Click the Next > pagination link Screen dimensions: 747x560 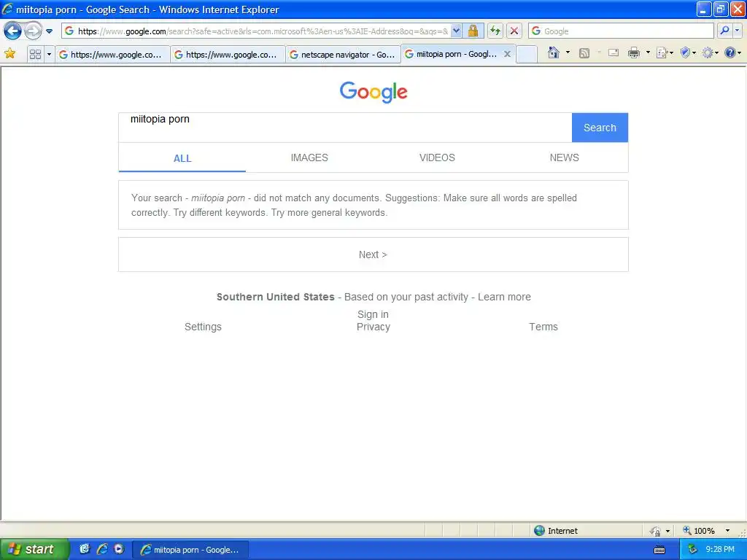[373, 254]
